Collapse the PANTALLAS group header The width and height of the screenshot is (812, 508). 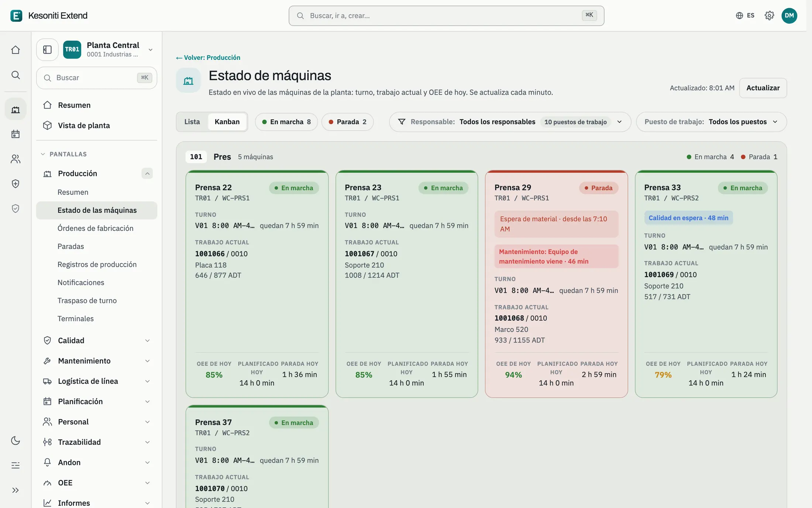[63, 154]
